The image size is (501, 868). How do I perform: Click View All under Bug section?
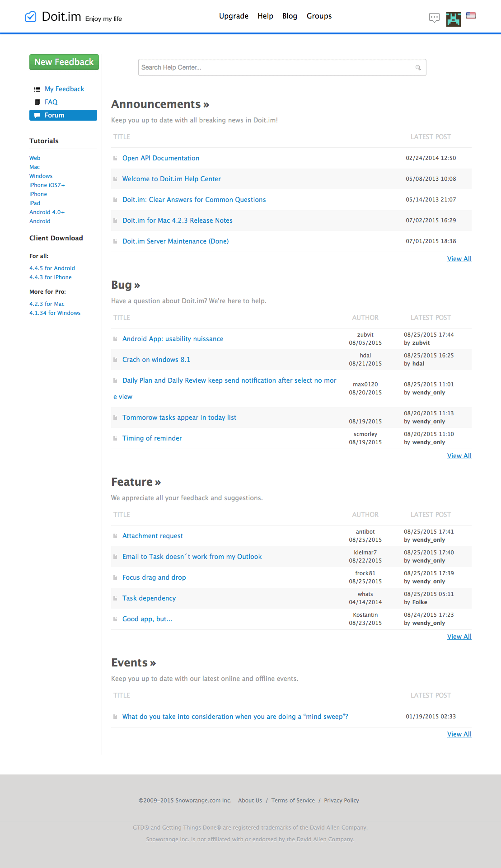(x=459, y=456)
